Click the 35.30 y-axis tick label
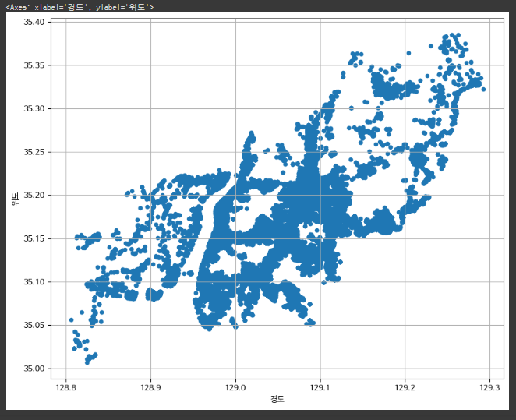Screen dimensions: 516x420 (34, 108)
